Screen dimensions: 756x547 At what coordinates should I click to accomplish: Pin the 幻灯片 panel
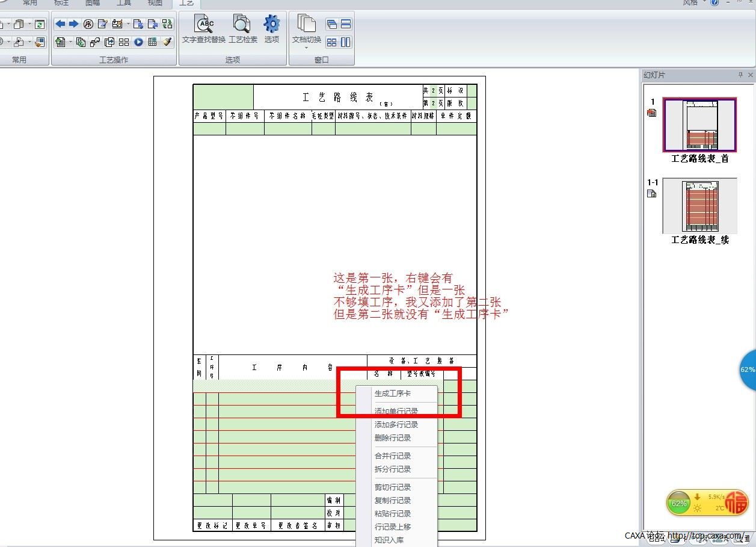[740, 75]
